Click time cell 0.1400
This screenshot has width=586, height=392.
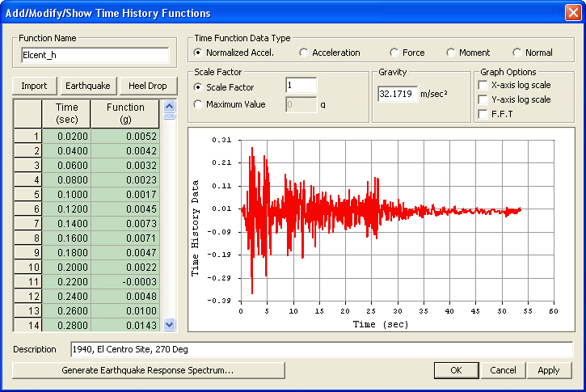tap(66, 223)
